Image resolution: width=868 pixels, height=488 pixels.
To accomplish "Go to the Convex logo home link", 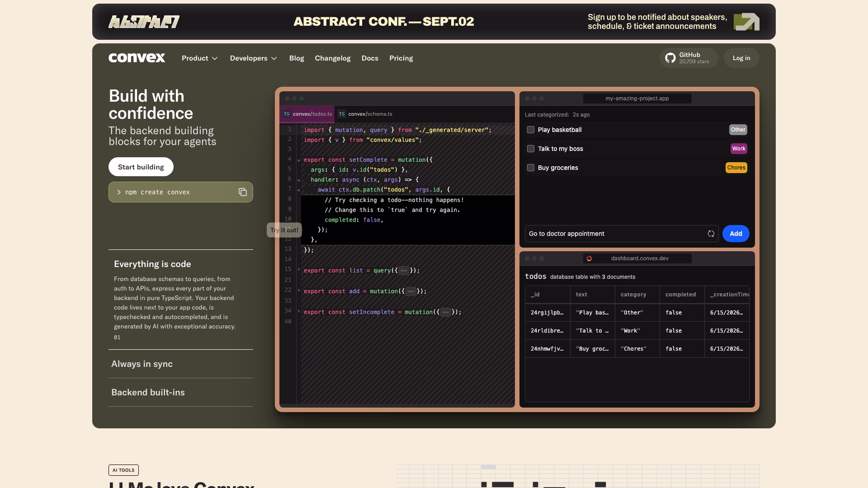I will pos(137,58).
